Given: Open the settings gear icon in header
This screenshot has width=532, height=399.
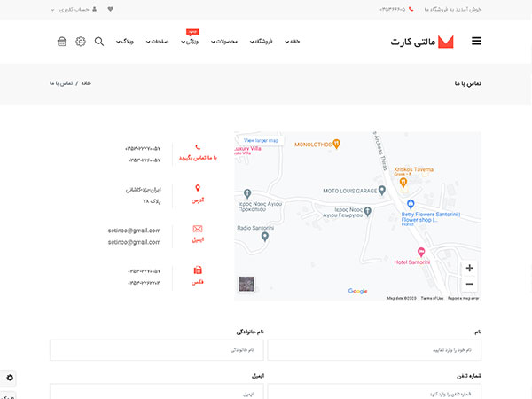Looking at the screenshot, I should click(x=81, y=42).
